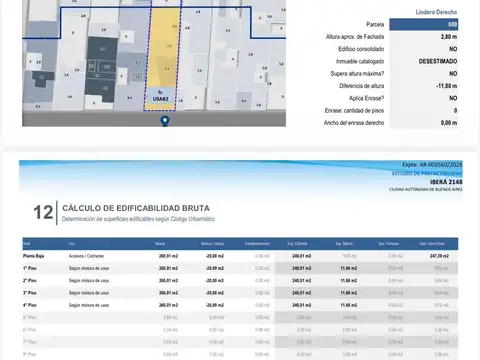Click the Lindero Derecho heading

(436, 12)
